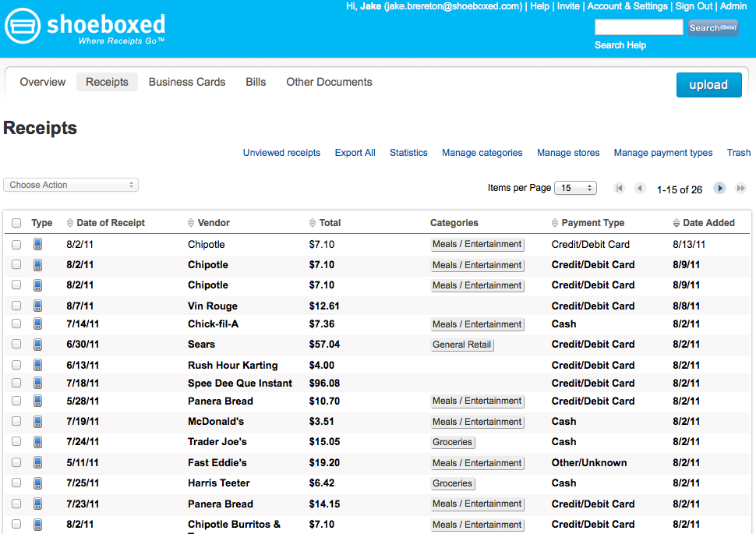Click the sort arrows beside Date Added
The image size is (756, 534).
677,223
